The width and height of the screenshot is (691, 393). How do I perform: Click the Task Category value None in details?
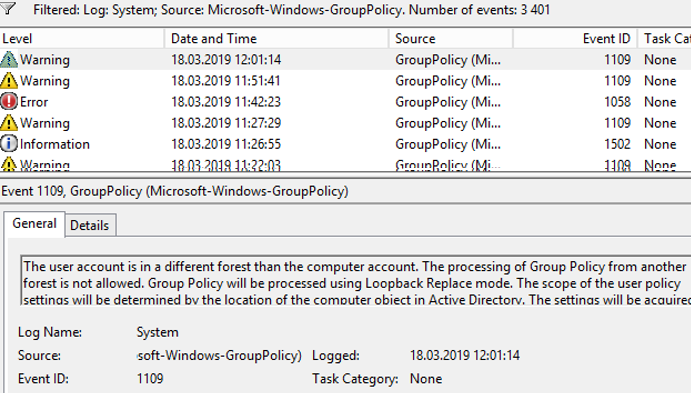(x=426, y=378)
